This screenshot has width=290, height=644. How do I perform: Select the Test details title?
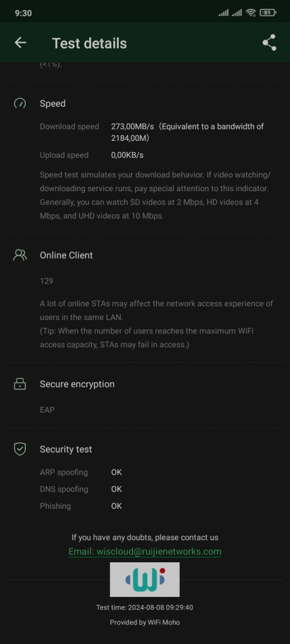click(x=89, y=43)
